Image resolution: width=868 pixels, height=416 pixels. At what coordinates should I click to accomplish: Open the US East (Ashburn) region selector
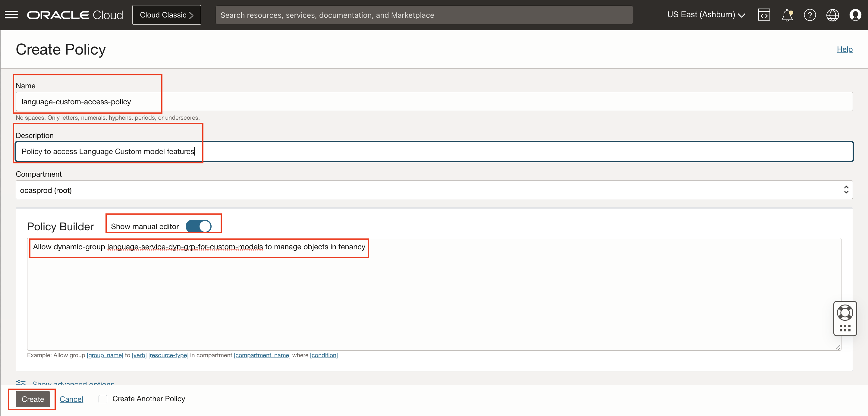[706, 15]
